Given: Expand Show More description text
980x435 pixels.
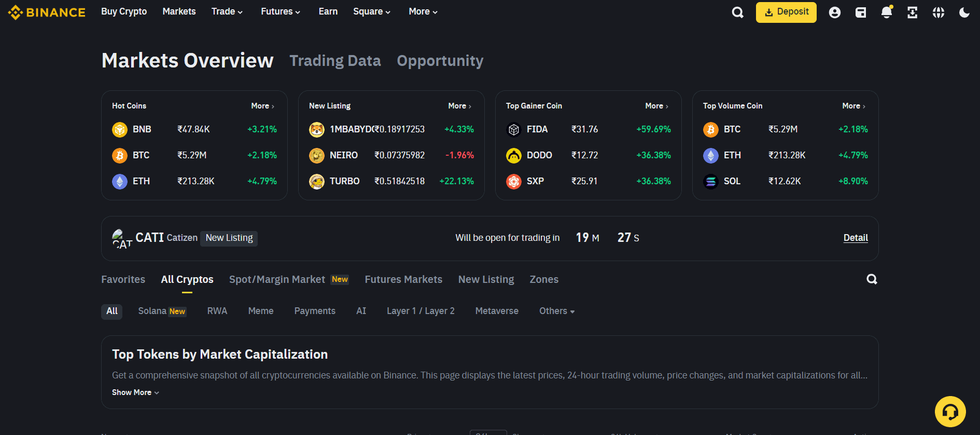Looking at the screenshot, I should click(x=135, y=392).
